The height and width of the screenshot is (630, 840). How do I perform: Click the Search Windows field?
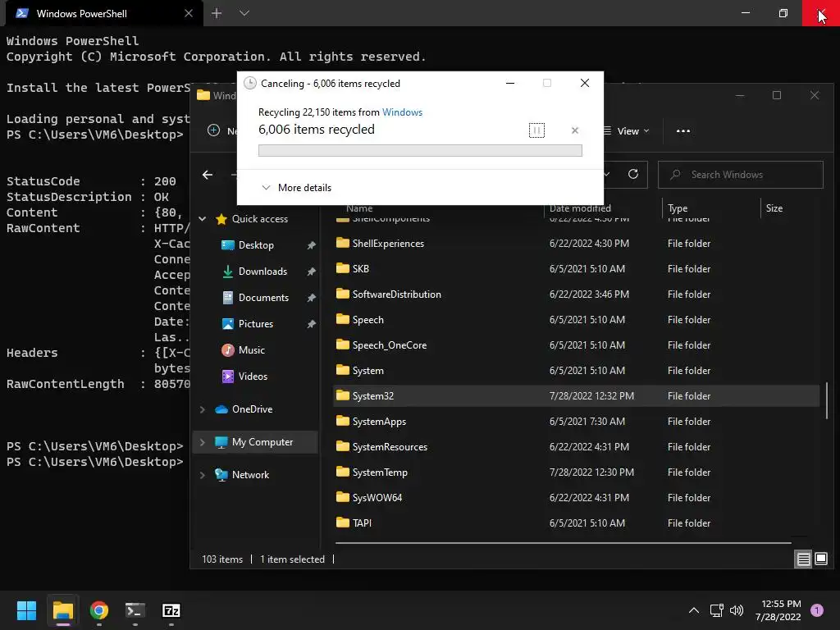pyautogui.click(x=741, y=175)
